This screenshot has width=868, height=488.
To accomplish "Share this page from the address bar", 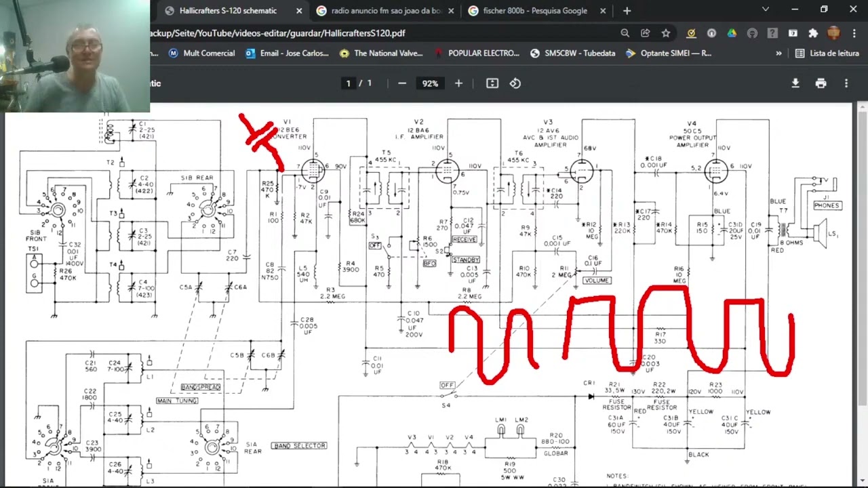I will pyautogui.click(x=646, y=33).
